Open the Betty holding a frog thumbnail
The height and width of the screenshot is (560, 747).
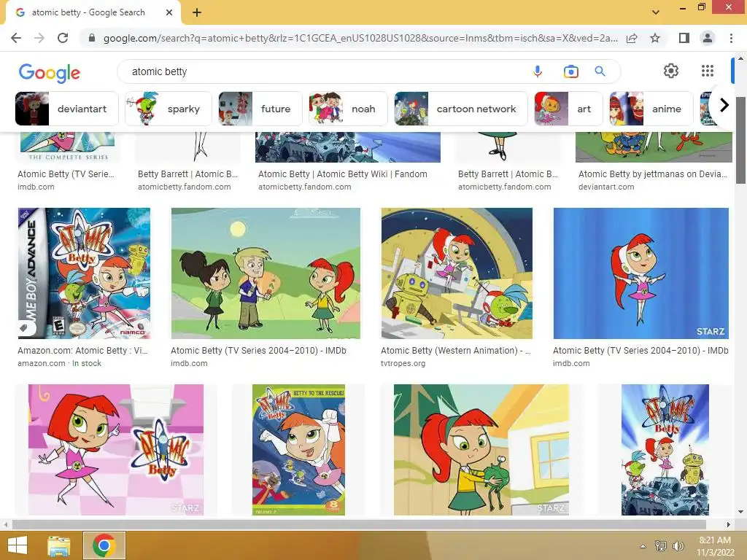click(x=481, y=450)
